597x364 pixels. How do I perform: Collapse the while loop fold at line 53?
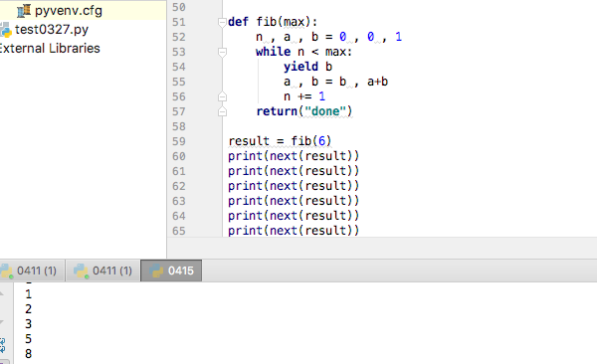[222, 52]
